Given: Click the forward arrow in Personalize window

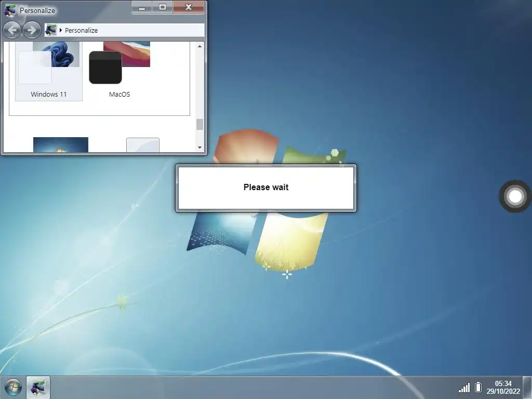Looking at the screenshot, I should coord(32,30).
